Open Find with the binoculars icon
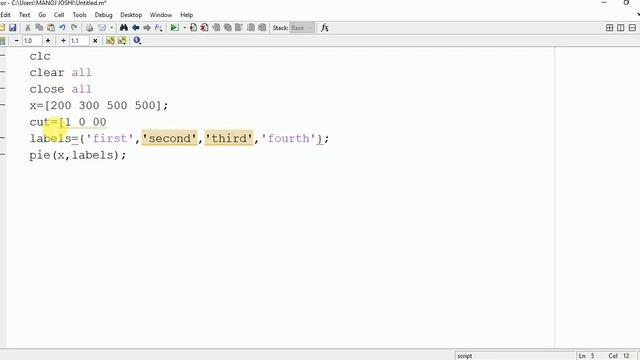The width and height of the screenshot is (640, 360). [x=124, y=28]
